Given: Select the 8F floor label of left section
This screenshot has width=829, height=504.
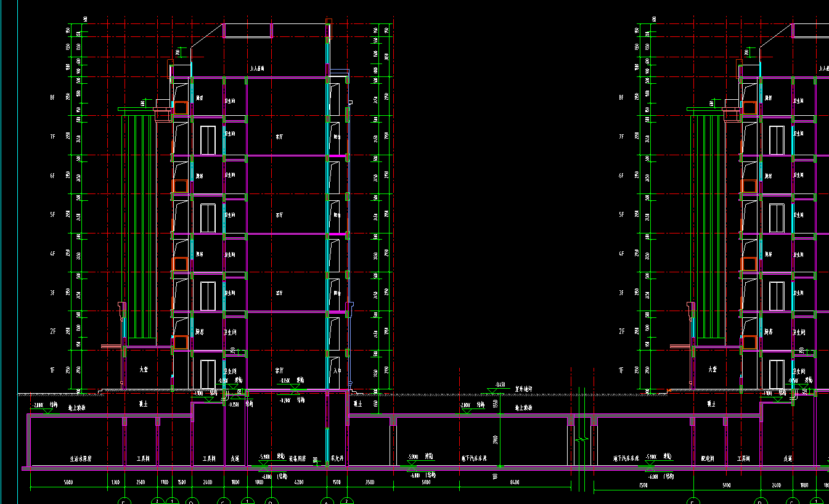Looking at the screenshot, I should [52, 97].
